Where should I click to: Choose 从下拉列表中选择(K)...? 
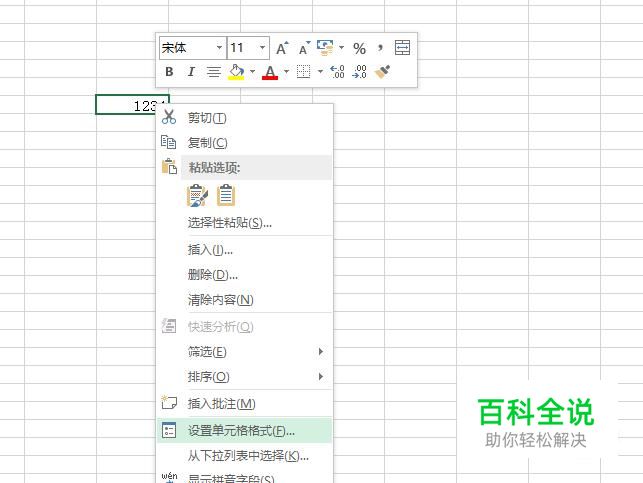[244, 456]
